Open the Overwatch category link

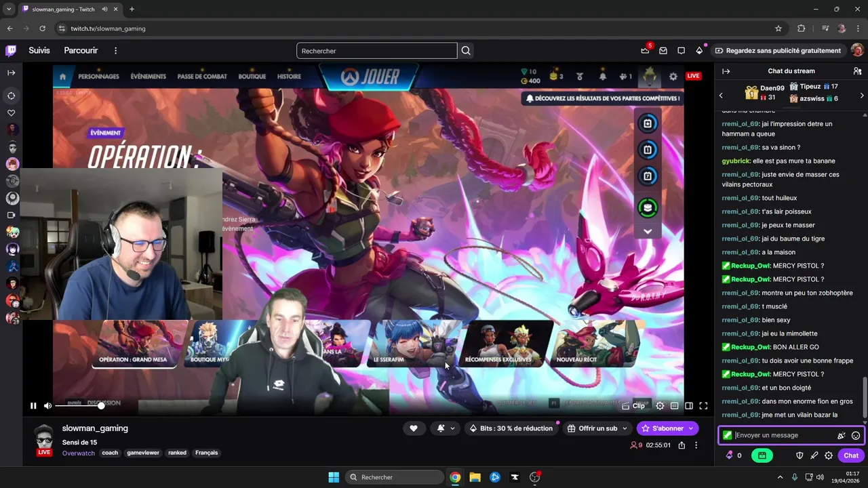coord(79,453)
